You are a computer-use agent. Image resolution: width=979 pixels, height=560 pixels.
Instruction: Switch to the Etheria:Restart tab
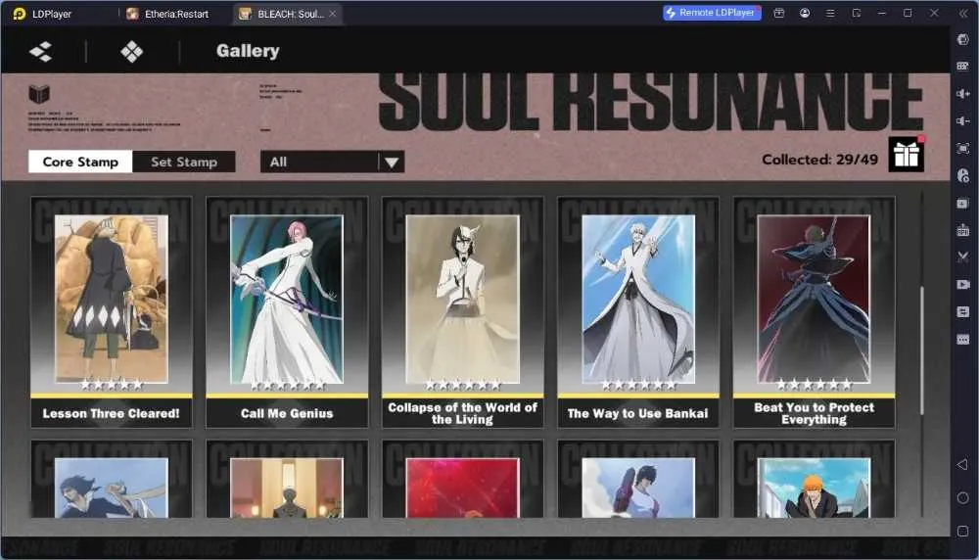point(168,14)
